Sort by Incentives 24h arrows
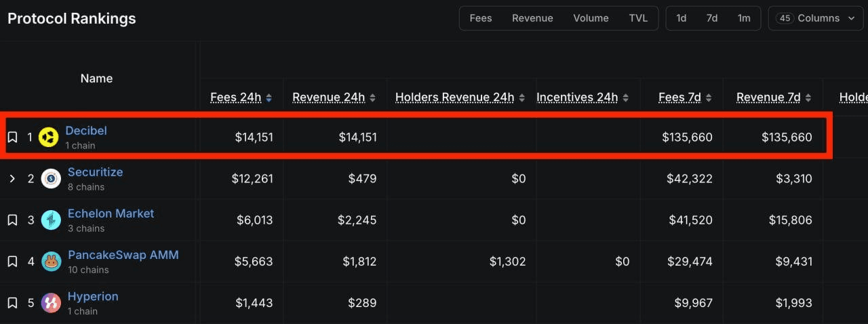868x324 pixels. 625,98
